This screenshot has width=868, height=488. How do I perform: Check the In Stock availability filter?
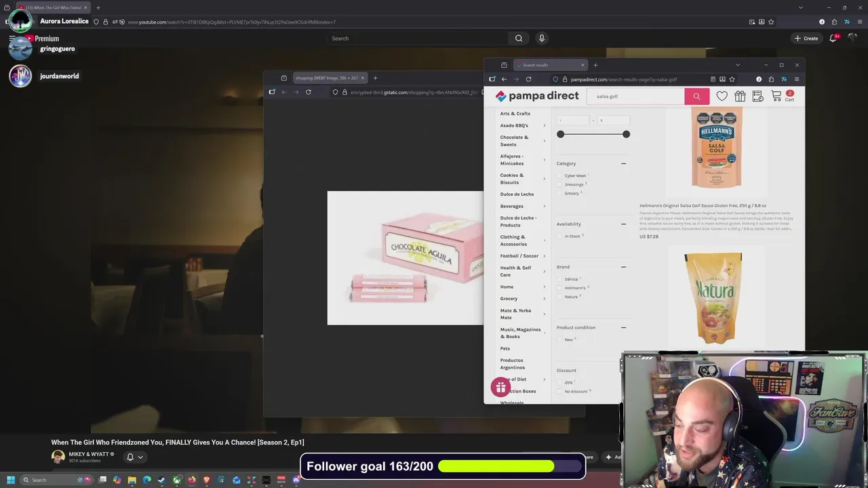pos(560,236)
